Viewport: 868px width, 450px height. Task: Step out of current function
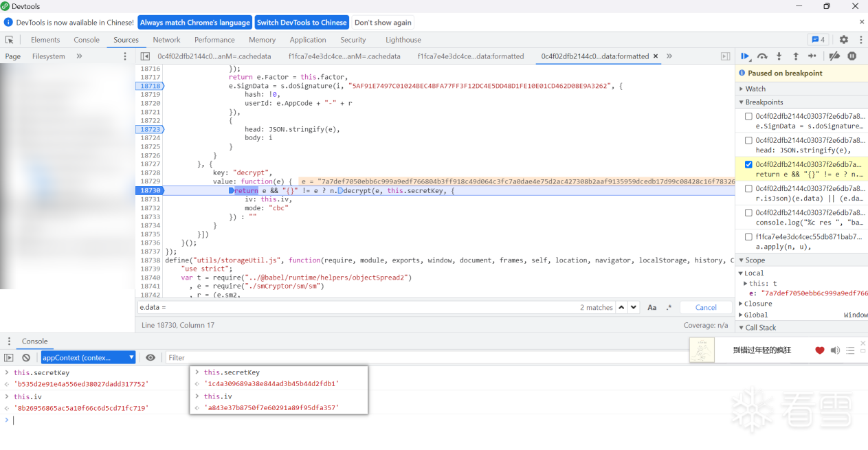pos(796,56)
